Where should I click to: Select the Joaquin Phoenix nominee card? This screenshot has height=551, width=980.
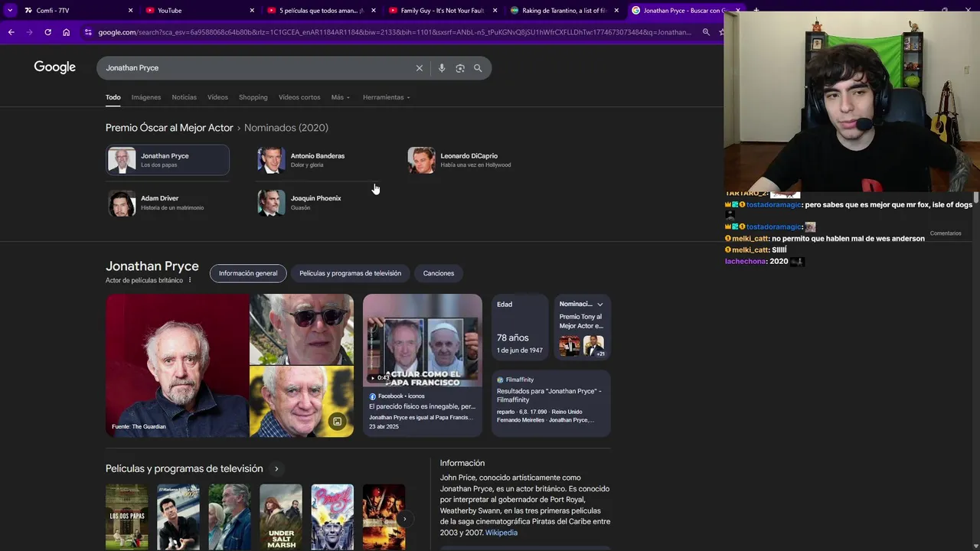click(318, 203)
